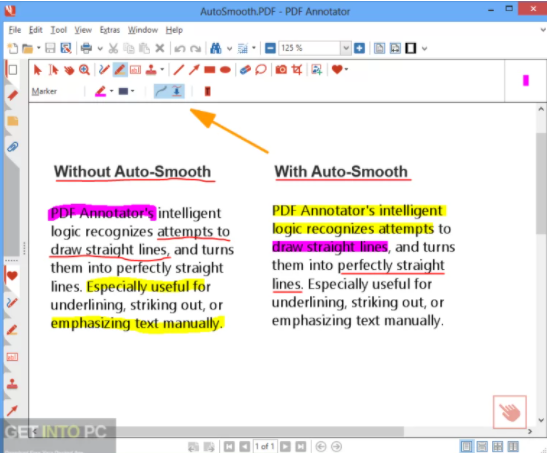
Task: Select the Ellipse shape tool
Action: pos(225,70)
